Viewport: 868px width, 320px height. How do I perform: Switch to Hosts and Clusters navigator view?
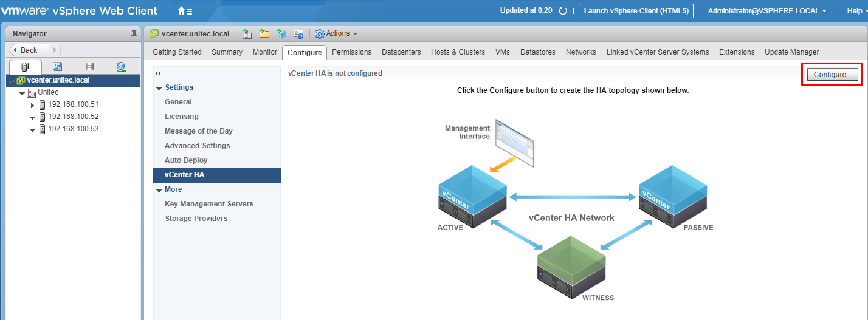pos(24,67)
